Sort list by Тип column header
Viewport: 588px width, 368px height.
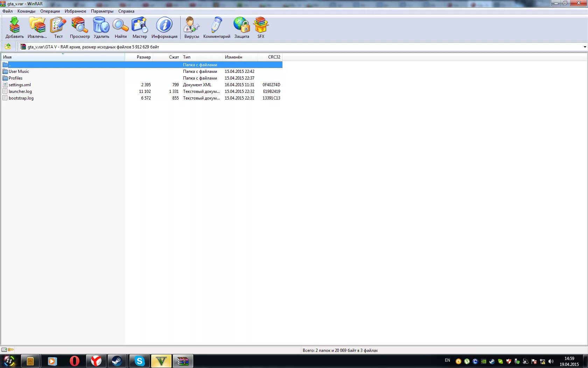[x=202, y=57]
